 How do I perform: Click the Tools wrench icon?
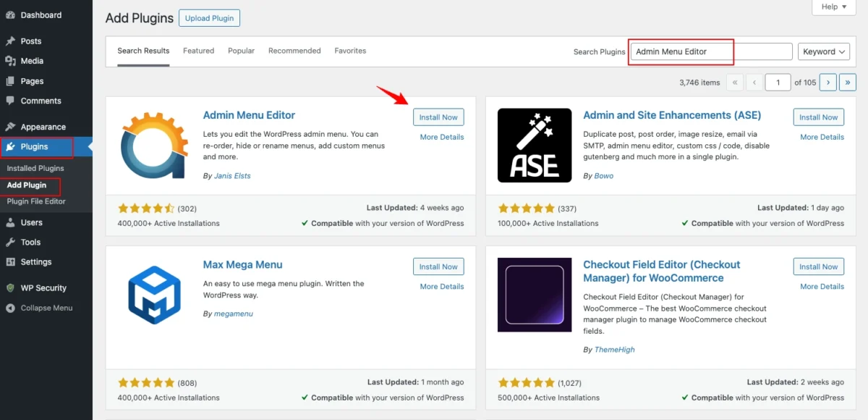pos(10,242)
